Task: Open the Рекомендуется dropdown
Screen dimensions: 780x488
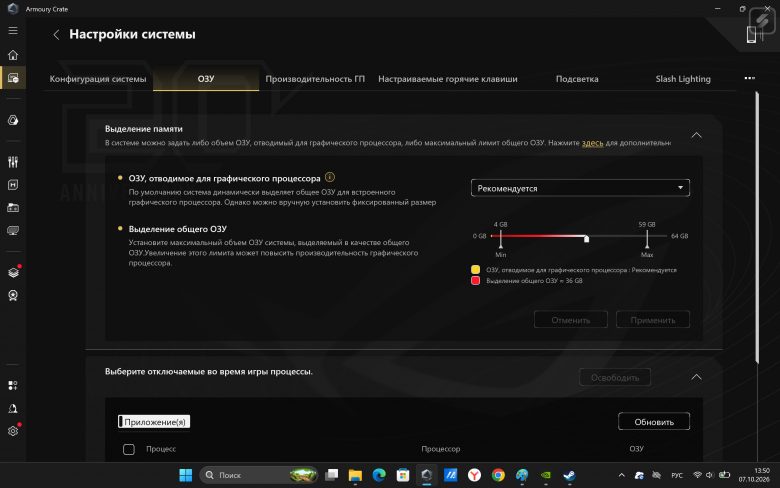Action: pos(580,188)
